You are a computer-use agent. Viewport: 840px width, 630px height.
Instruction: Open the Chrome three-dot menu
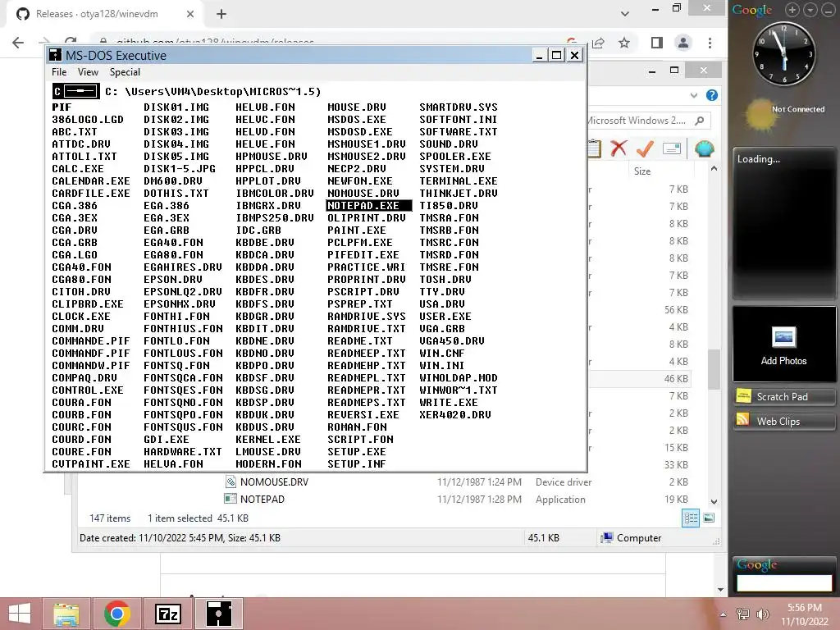click(710, 43)
